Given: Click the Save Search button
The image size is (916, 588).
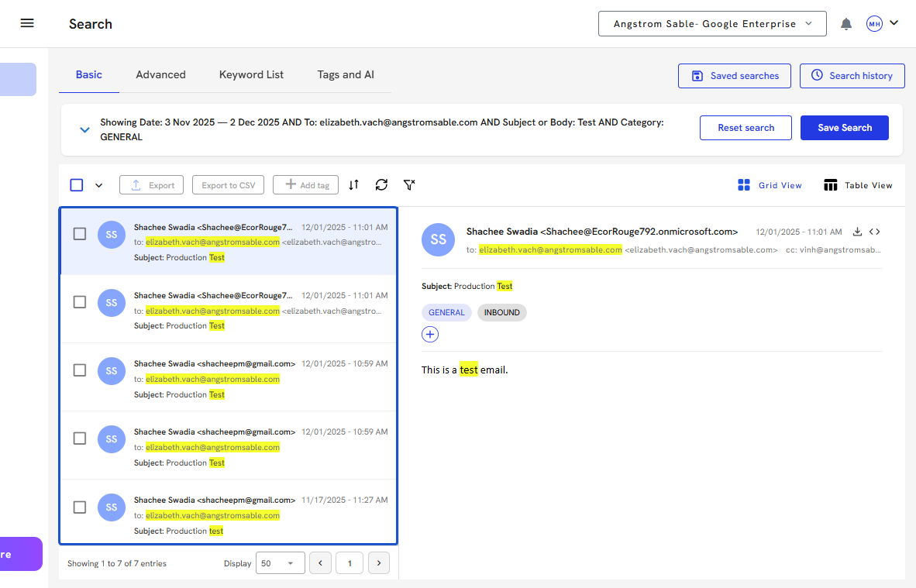Looking at the screenshot, I should click(844, 128).
